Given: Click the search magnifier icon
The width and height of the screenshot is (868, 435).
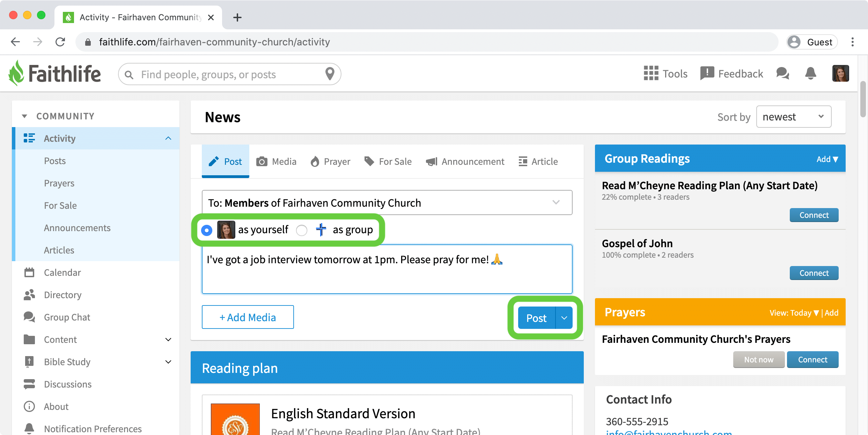Looking at the screenshot, I should click(129, 75).
